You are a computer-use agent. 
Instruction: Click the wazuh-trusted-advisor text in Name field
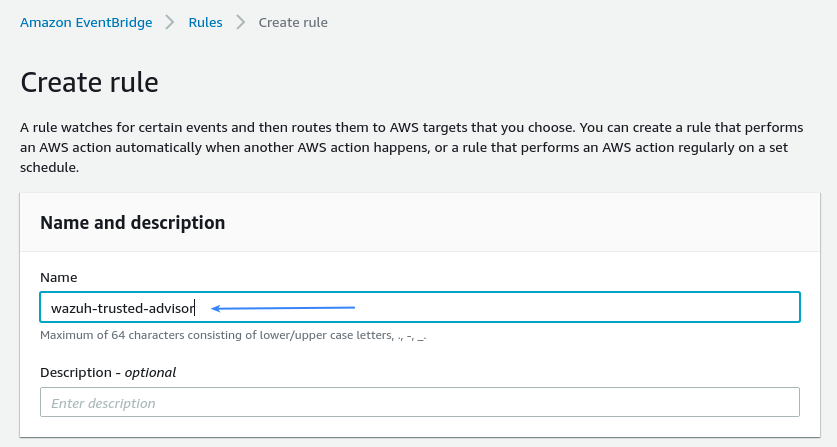tap(122, 307)
